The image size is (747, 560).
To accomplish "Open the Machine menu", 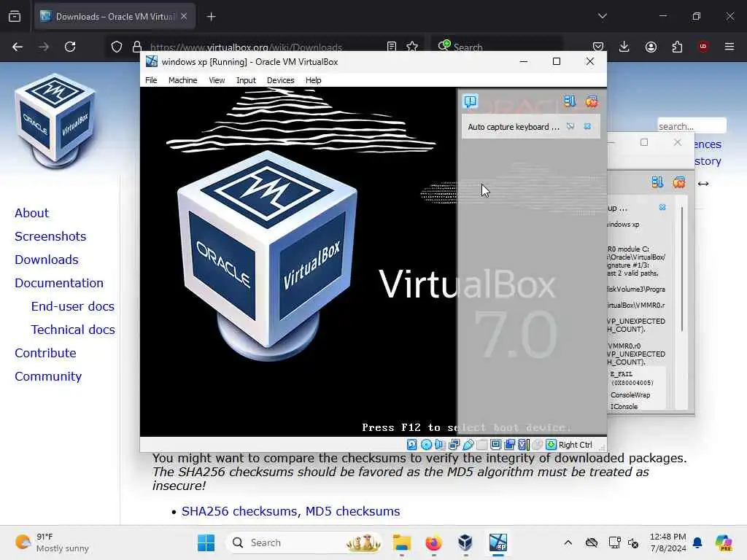I will click(x=182, y=80).
